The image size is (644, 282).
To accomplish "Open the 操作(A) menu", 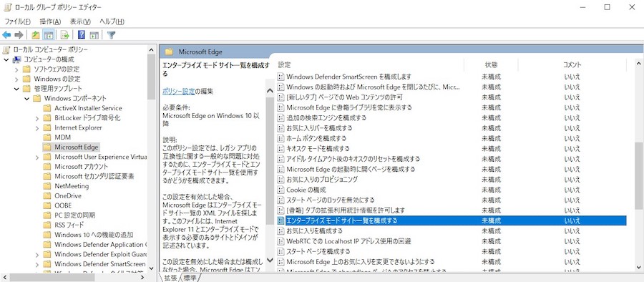I will (x=50, y=21).
